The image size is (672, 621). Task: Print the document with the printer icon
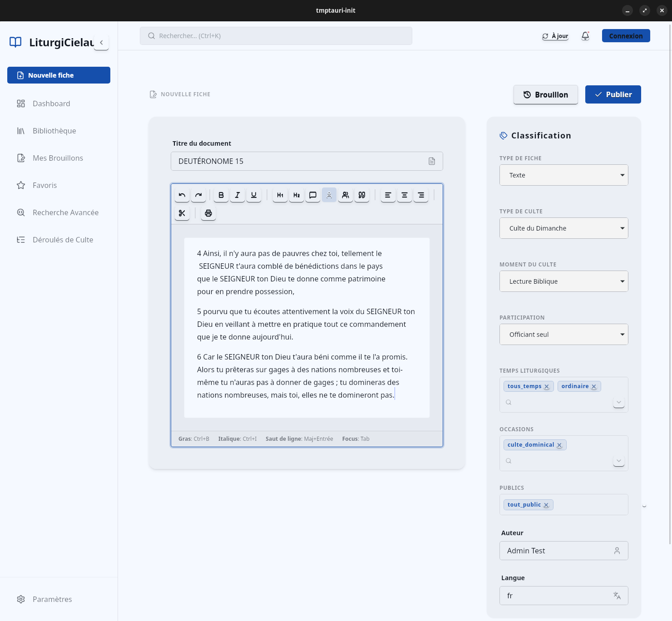click(x=208, y=213)
